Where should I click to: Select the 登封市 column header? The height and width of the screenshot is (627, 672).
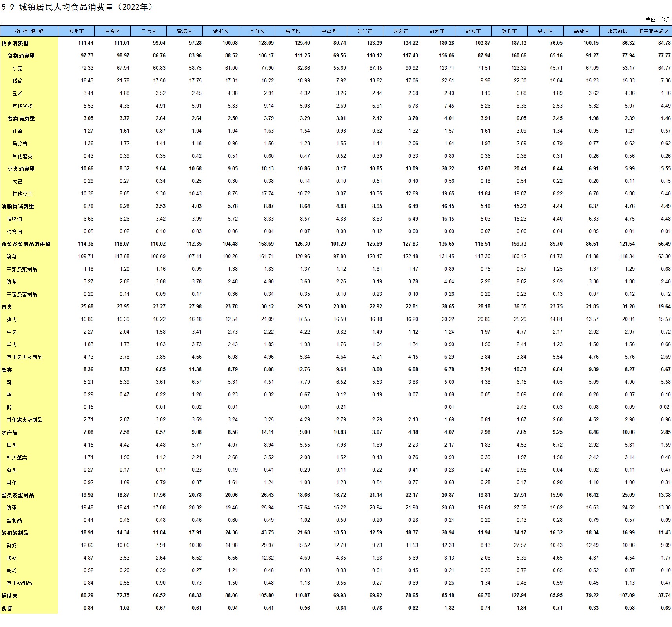[x=509, y=31]
